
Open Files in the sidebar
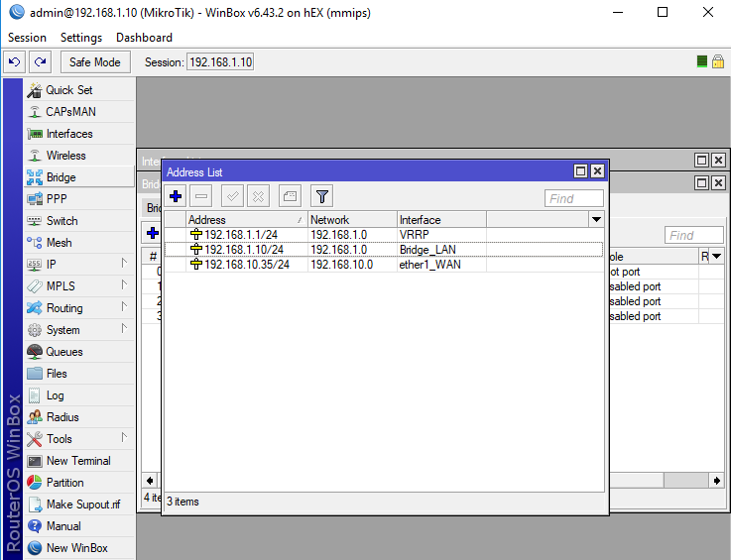79,374
